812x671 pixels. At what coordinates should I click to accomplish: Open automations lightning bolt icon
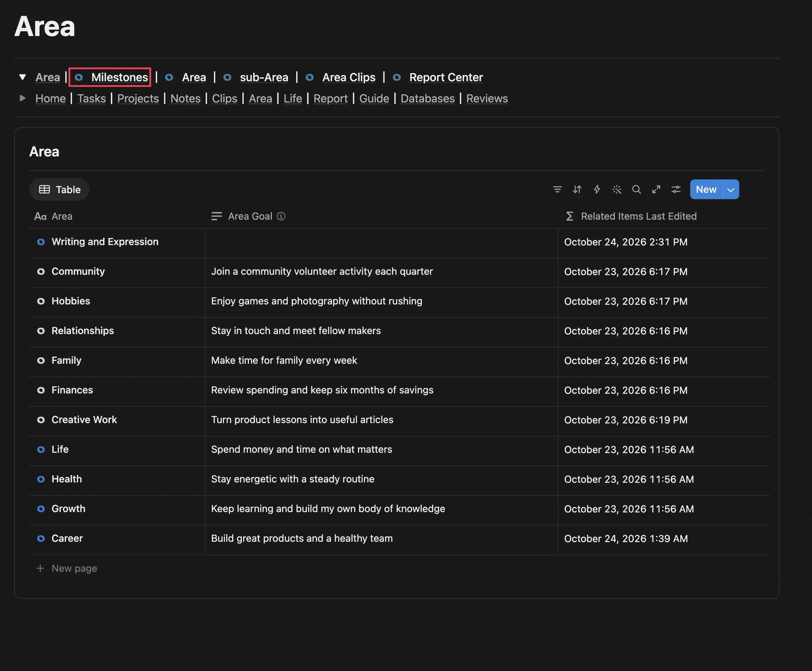pos(597,189)
